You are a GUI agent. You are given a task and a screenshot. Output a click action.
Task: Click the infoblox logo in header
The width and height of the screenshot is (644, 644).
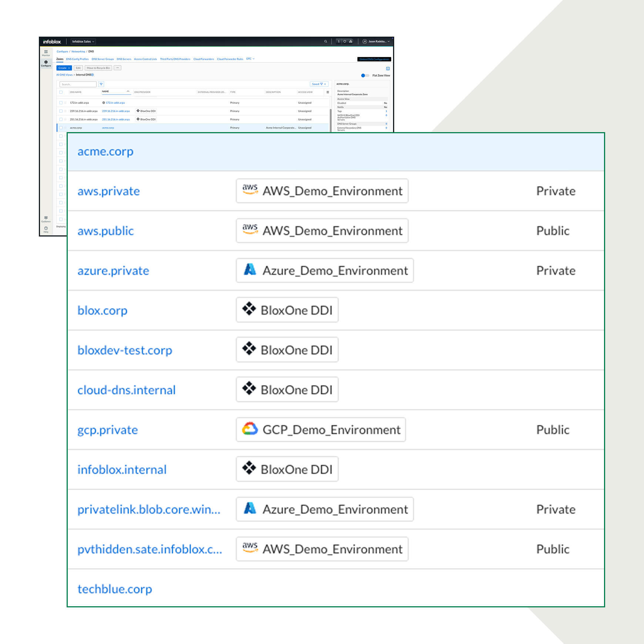52,41
